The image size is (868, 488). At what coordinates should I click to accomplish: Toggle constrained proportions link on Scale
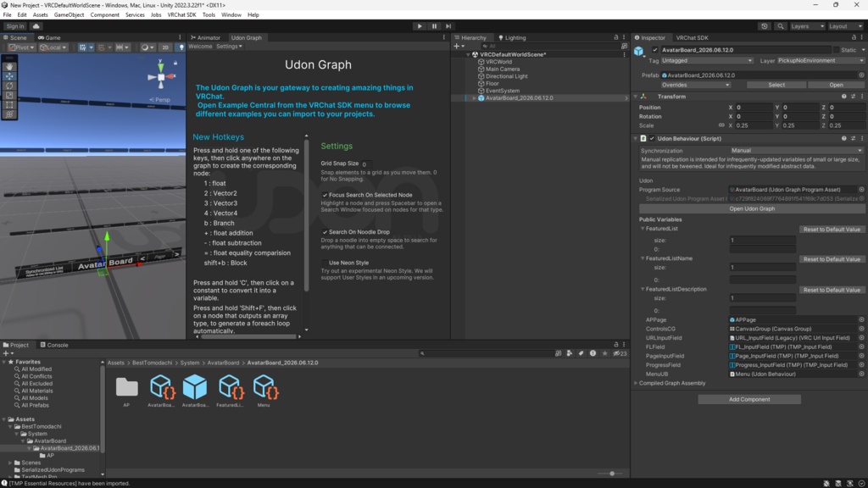tap(721, 125)
